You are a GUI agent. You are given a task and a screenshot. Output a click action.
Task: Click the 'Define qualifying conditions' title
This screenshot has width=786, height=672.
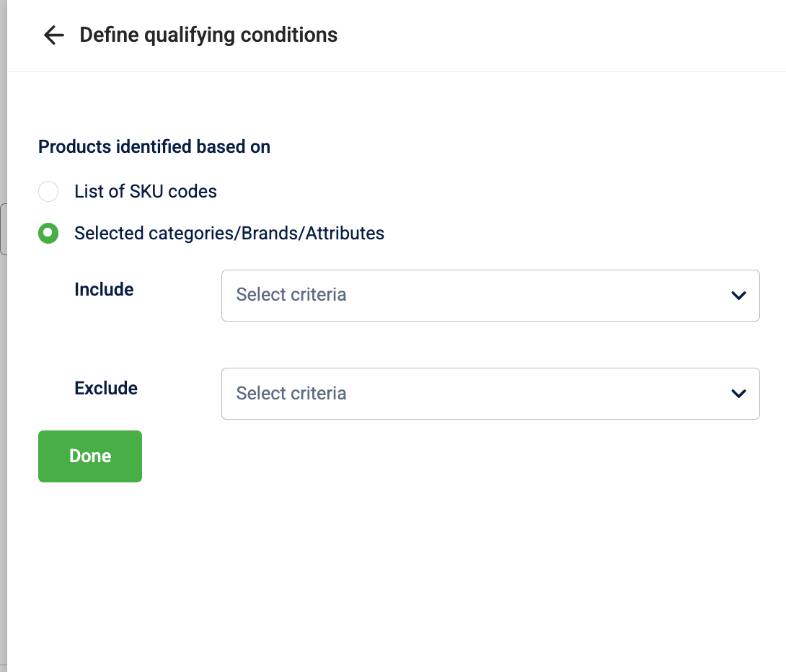coord(208,35)
